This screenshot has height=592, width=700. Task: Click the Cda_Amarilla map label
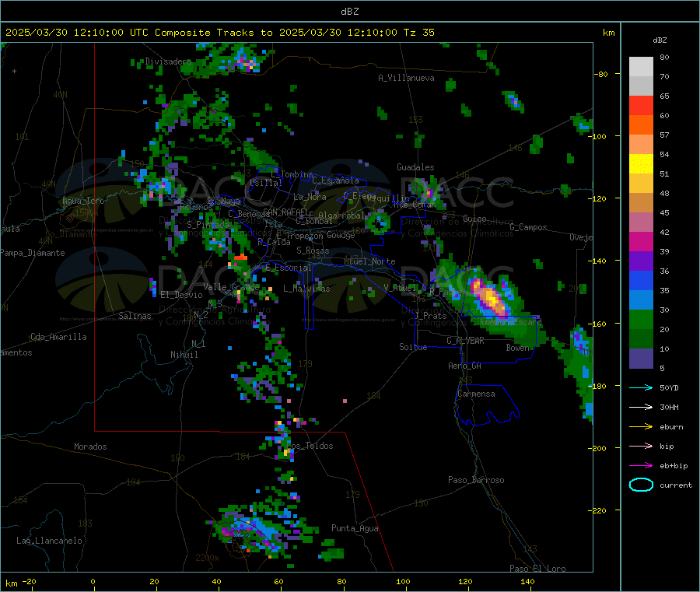coord(58,337)
